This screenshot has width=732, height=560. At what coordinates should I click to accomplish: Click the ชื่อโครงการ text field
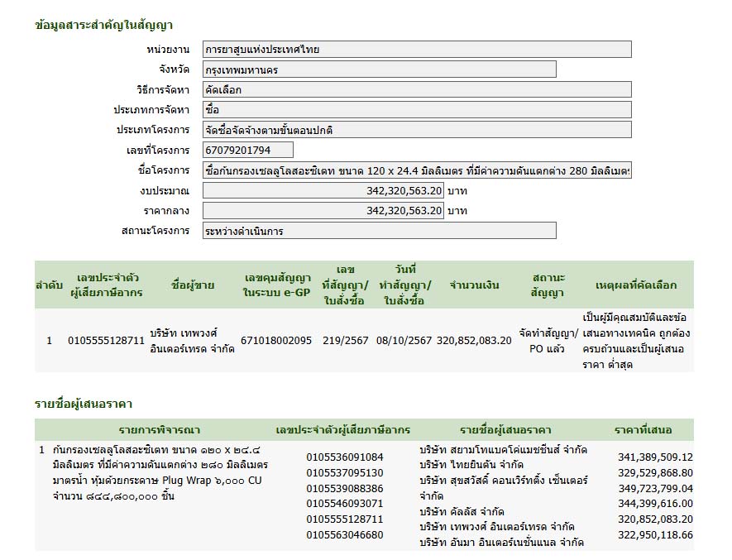coord(417,170)
